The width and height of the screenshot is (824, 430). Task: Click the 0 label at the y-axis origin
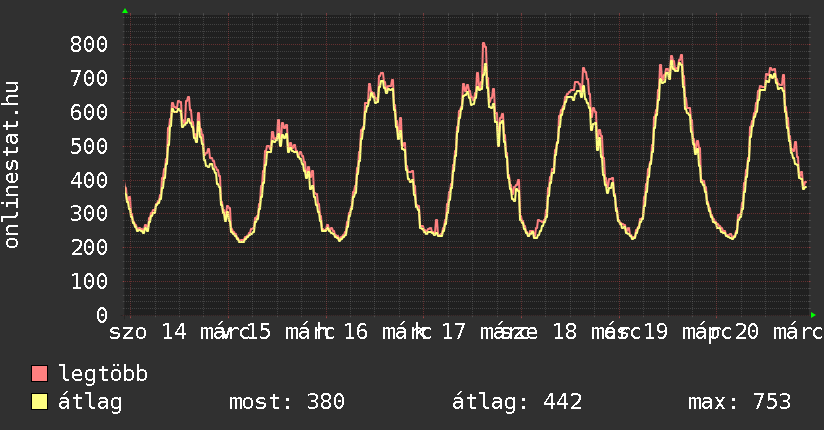[x=102, y=316]
